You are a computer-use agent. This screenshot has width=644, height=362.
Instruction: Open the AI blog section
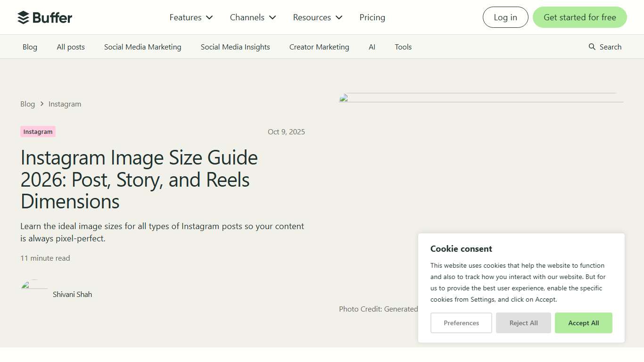click(x=372, y=47)
